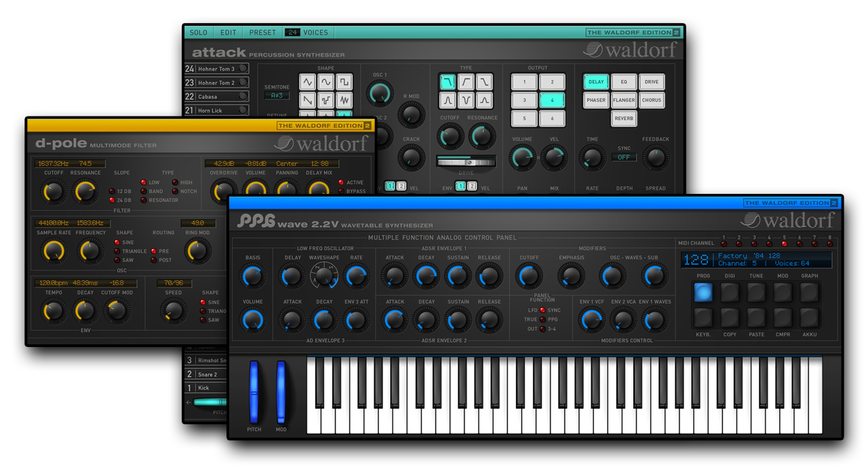Open the delay SYNC OFF selector in Attack

(x=624, y=157)
